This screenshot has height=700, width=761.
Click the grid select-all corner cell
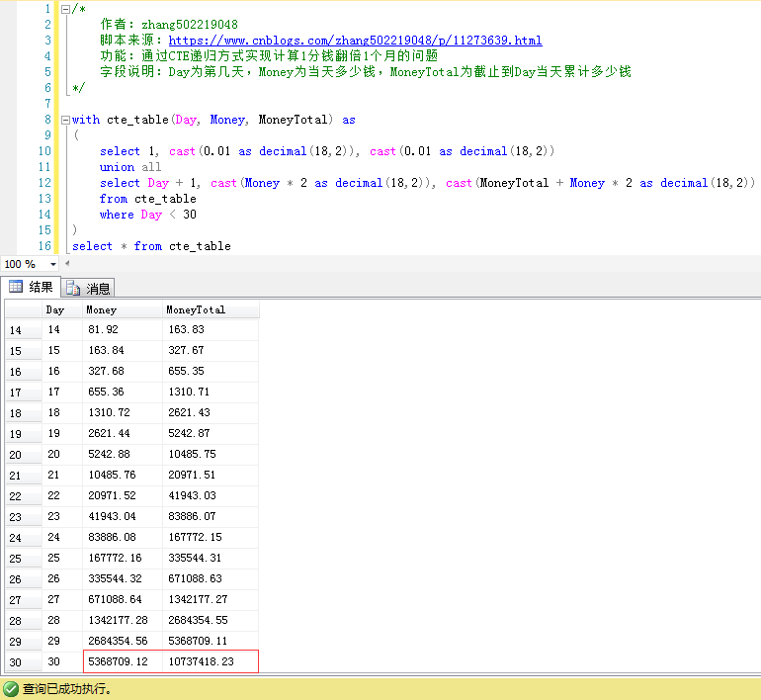coord(22,309)
